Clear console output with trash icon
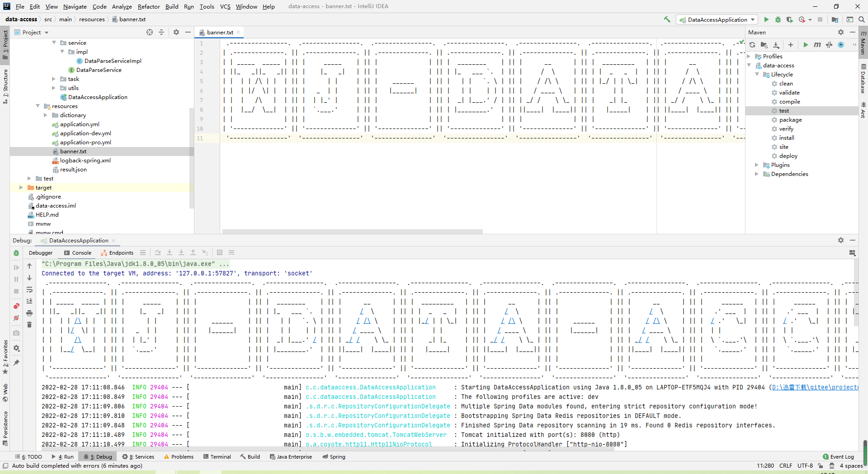 pos(29,325)
